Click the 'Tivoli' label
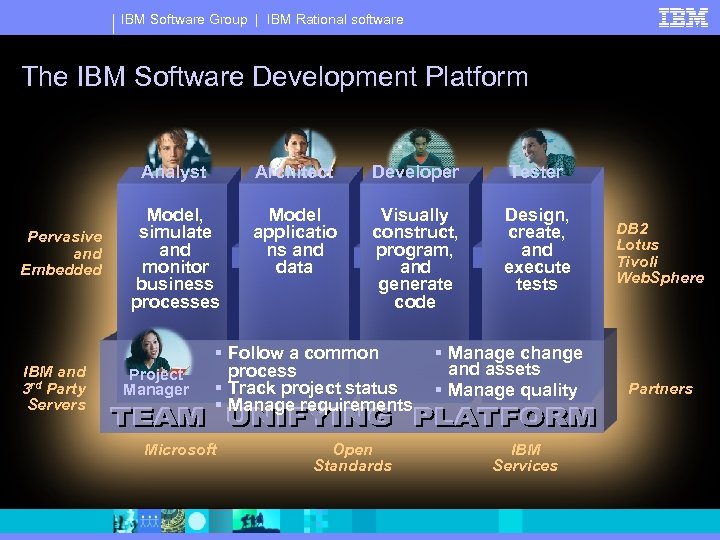The width and height of the screenshot is (720, 540). point(637,261)
